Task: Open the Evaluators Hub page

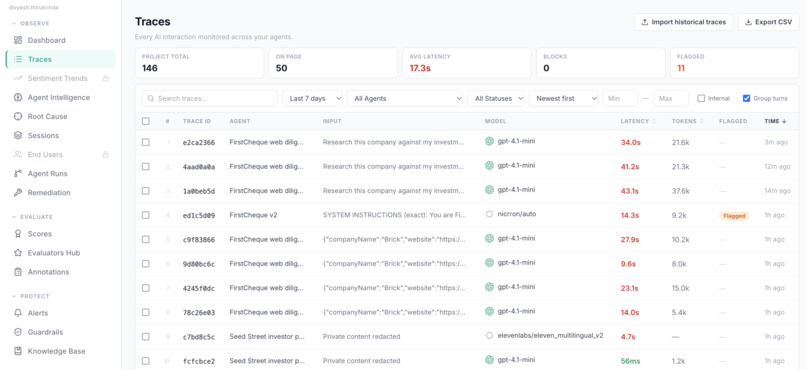Action: coord(61,253)
